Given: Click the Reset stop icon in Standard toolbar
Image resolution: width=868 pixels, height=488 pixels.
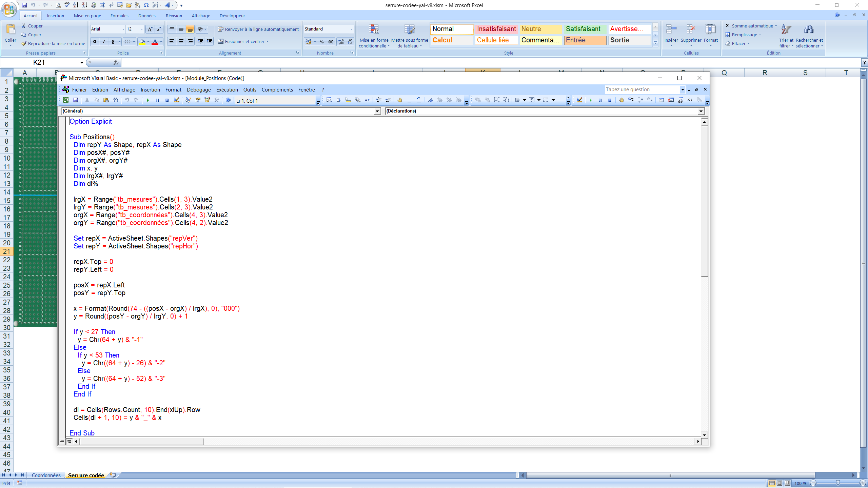Looking at the screenshot, I should [167, 100].
